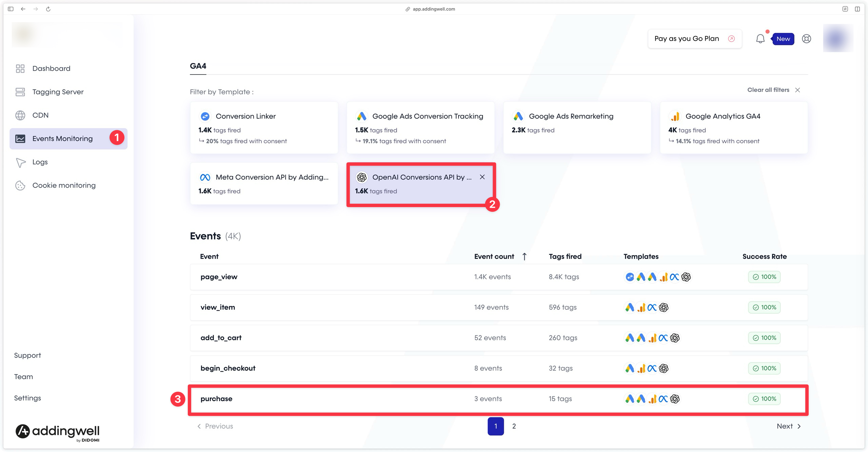
Task: Click the X next to Clear all filters
Action: click(x=797, y=90)
